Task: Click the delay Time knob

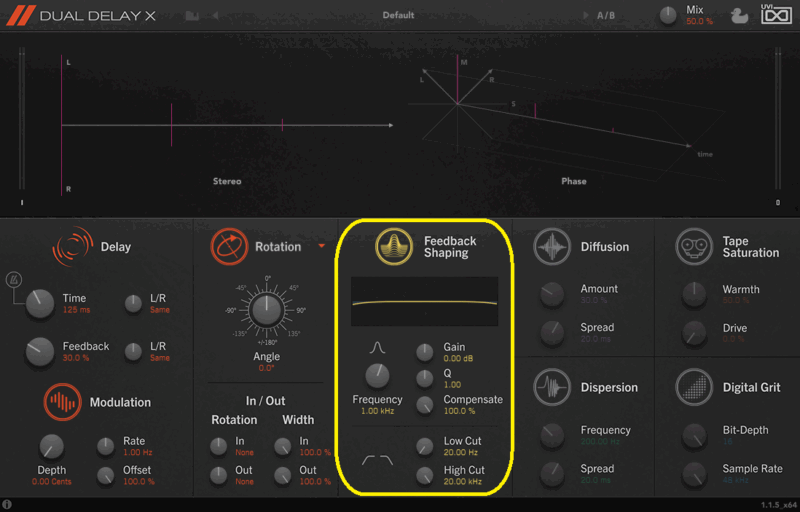Action: pos(40,303)
